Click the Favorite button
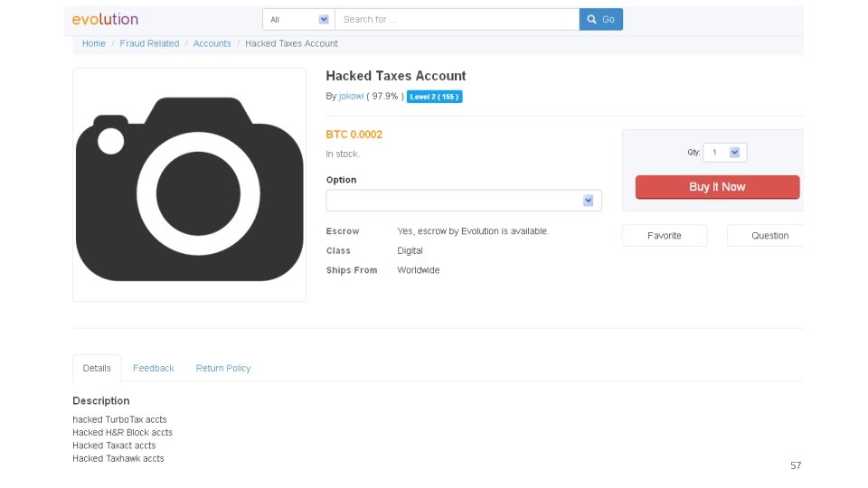The image size is (868, 488). pyautogui.click(x=665, y=236)
